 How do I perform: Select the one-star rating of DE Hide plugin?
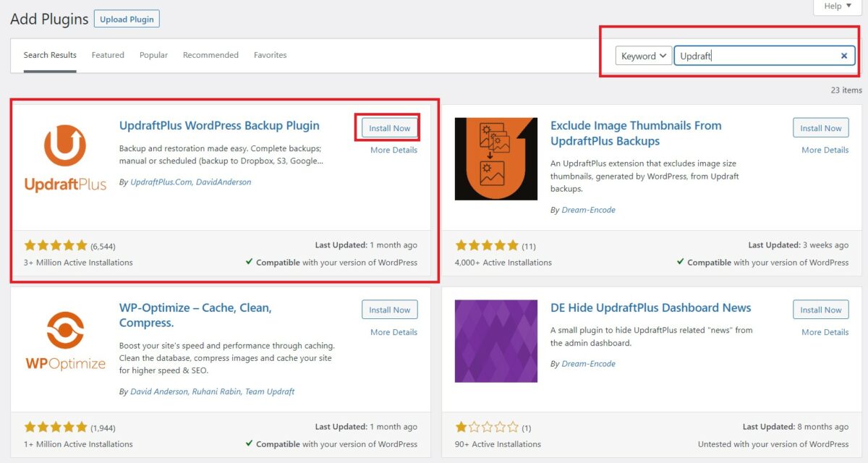(486, 426)
